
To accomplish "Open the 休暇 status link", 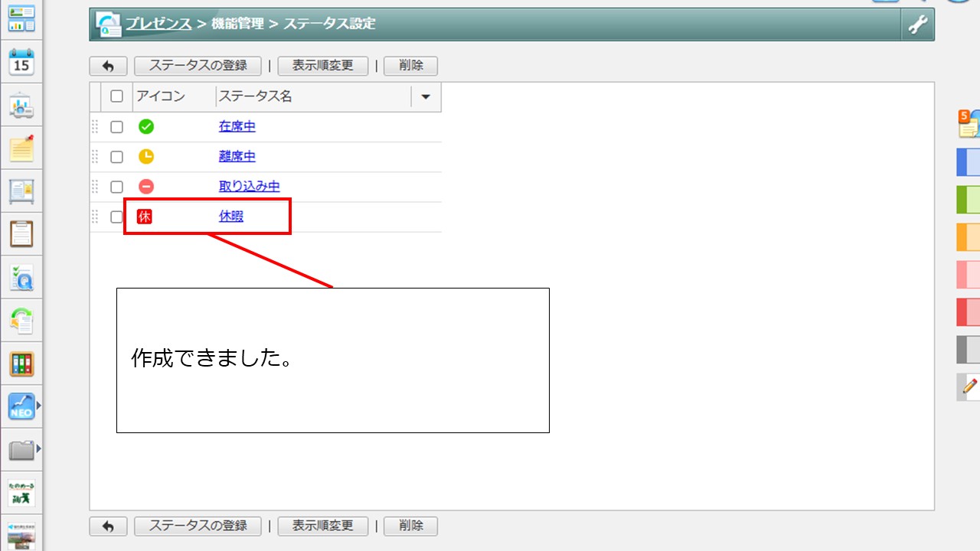I will 231,217.
